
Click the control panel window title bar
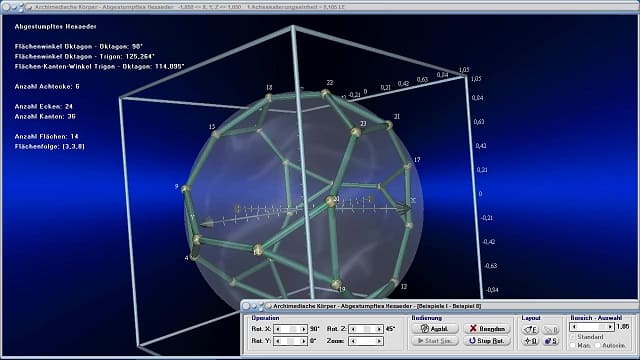click(x=440, y=306)
